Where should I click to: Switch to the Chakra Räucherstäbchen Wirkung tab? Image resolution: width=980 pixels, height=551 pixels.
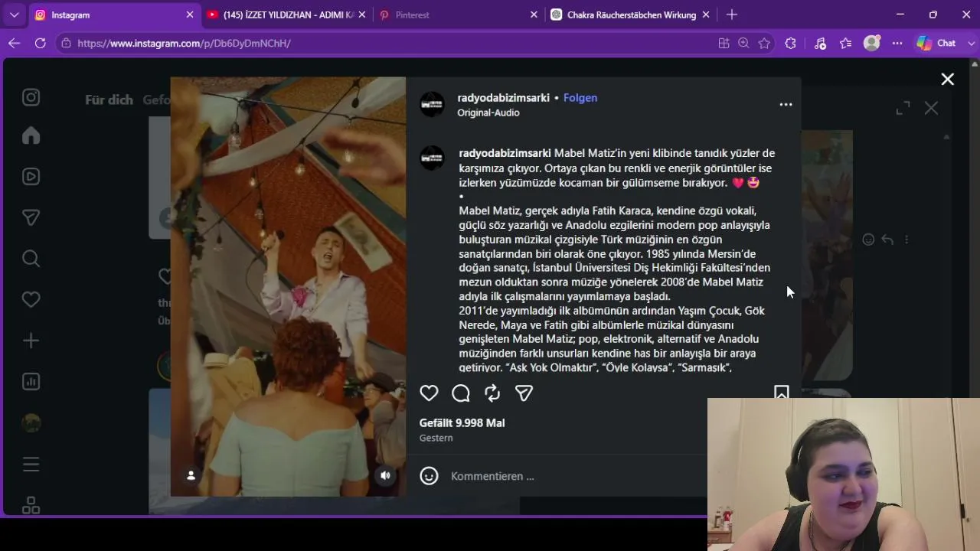(x=631, y=15)
